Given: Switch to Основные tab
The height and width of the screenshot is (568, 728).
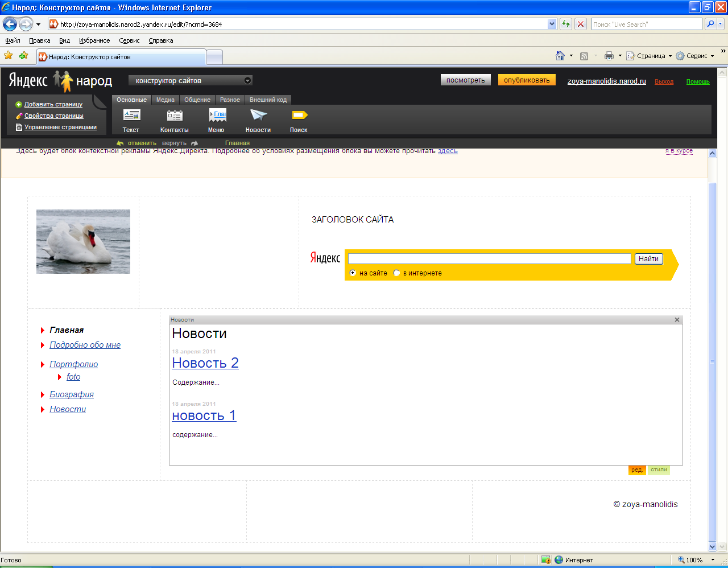Looking at the screenshot, I should pyautogui.click(x=131, y=100).
